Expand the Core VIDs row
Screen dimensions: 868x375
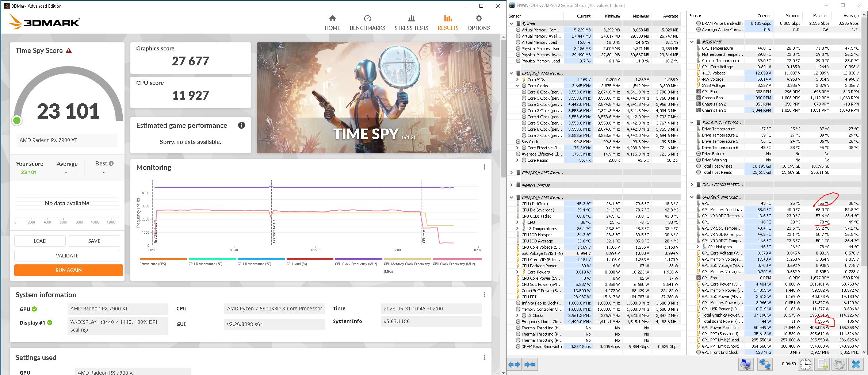(517, 80)
